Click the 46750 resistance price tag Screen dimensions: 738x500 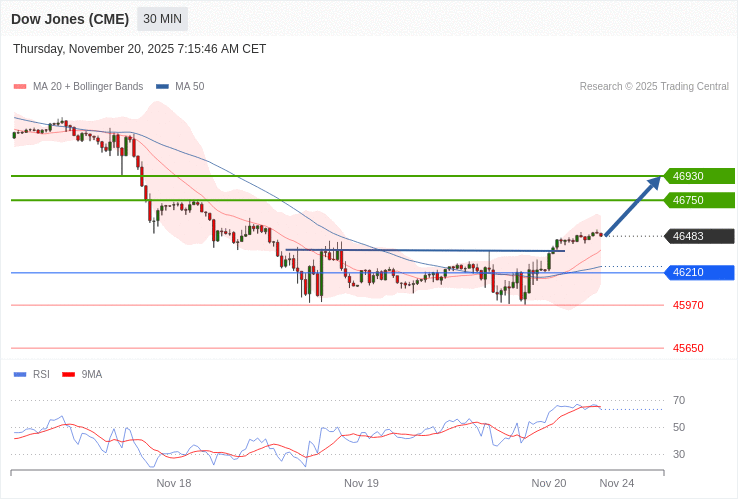[699, 200]
